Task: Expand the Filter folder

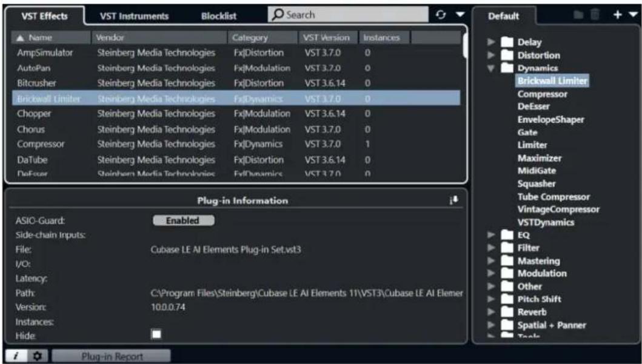Action: 491,248
